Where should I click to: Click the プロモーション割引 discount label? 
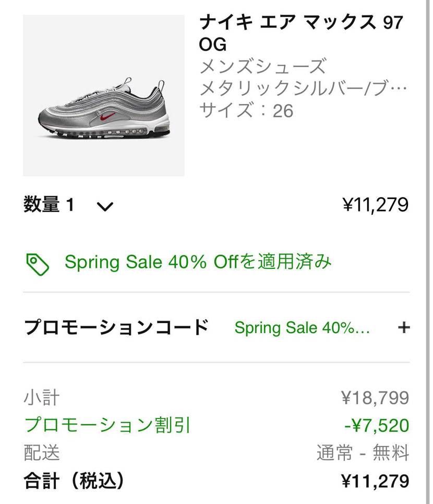point(107,425)
